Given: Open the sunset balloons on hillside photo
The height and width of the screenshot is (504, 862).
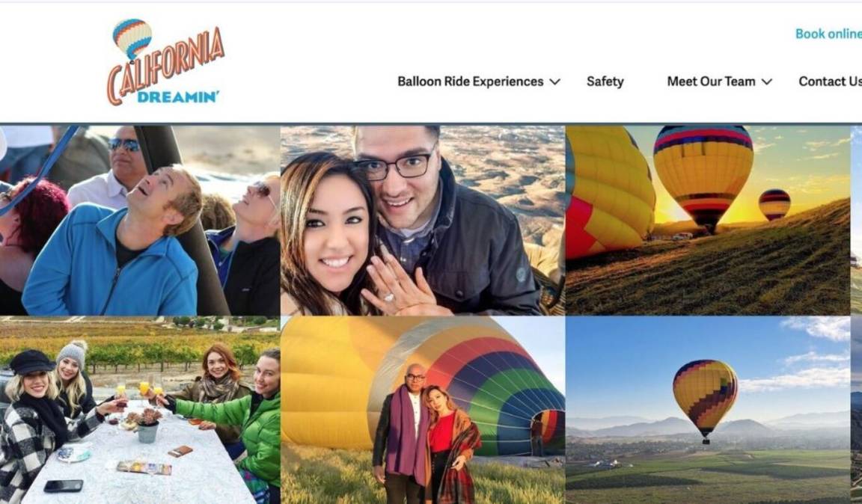Looking at the screenshot, I should point(708,221).
